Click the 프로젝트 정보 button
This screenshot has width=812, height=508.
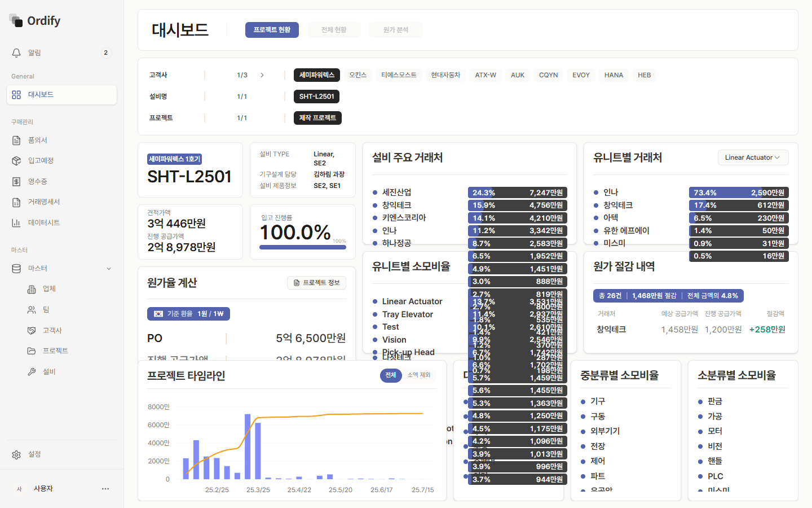pos(316,283)
